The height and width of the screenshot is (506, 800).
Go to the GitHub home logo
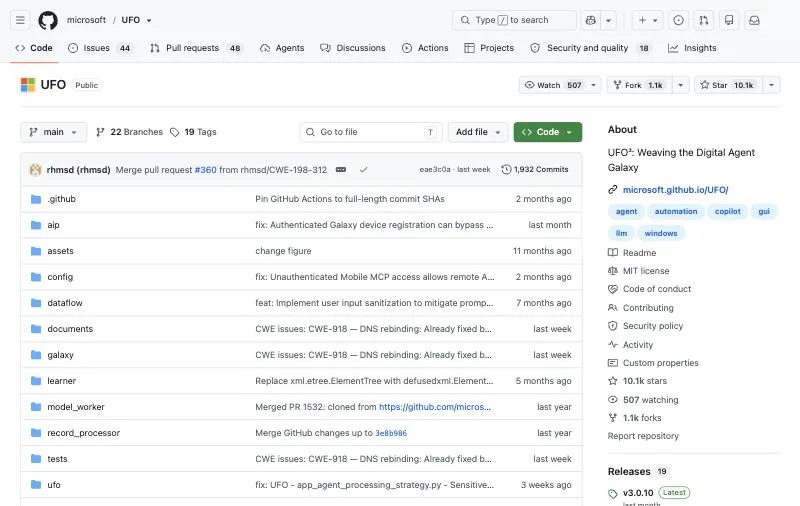pos(48,20)
